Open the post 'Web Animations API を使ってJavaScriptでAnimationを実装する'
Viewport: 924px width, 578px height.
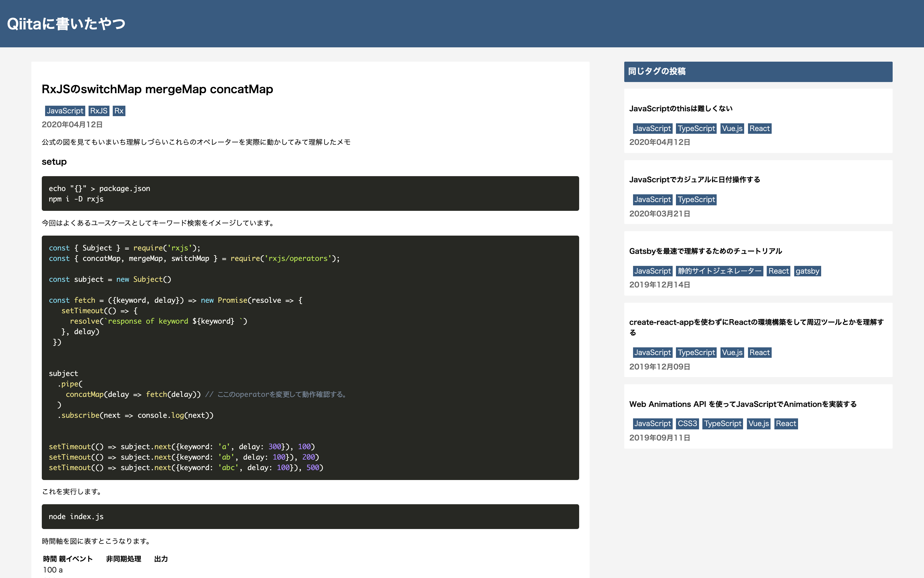click(x=743, y=404)
